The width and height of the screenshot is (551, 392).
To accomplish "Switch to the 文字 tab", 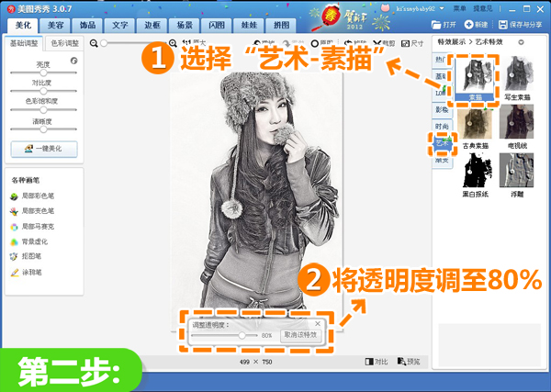I will (119, 26).
